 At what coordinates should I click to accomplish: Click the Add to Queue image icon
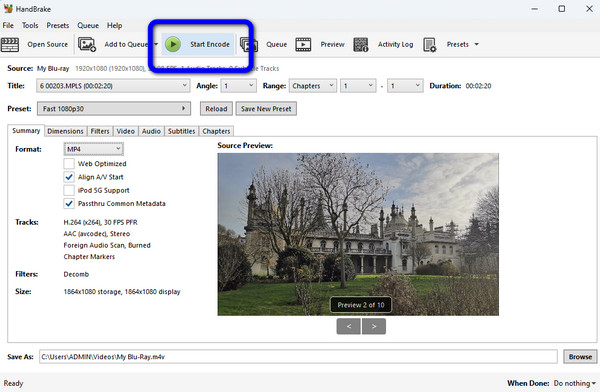tap(87, 44)
